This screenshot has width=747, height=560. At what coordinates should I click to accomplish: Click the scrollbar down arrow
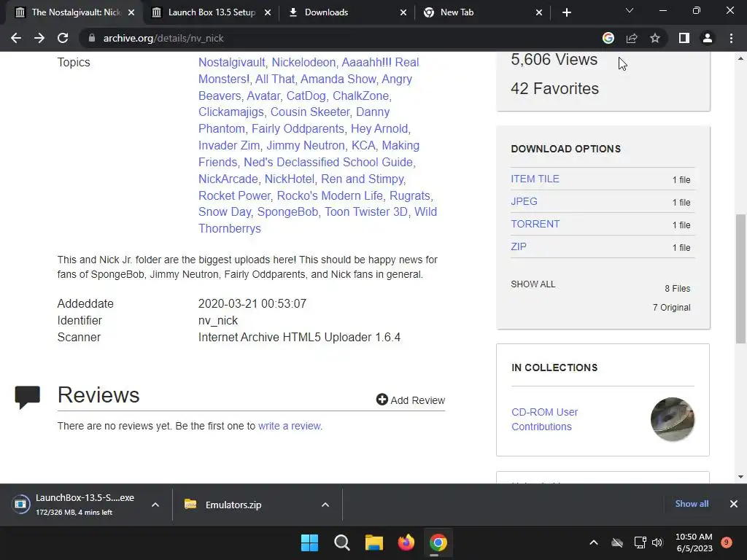740,477
